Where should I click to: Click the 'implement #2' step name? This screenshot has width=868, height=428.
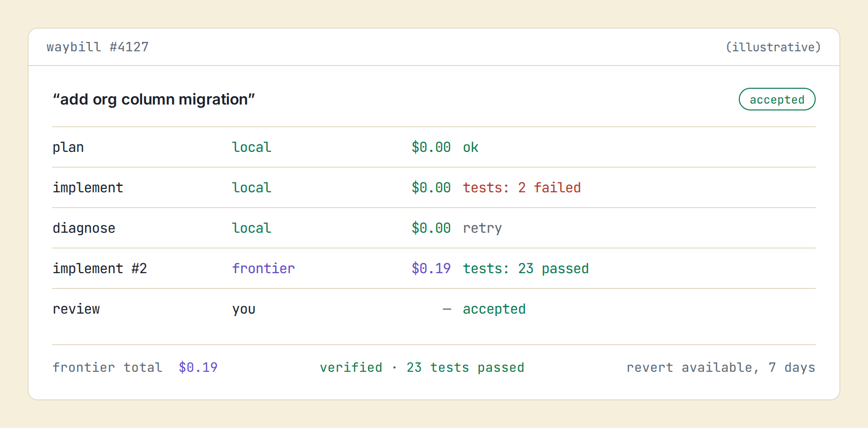click(100, 268)
